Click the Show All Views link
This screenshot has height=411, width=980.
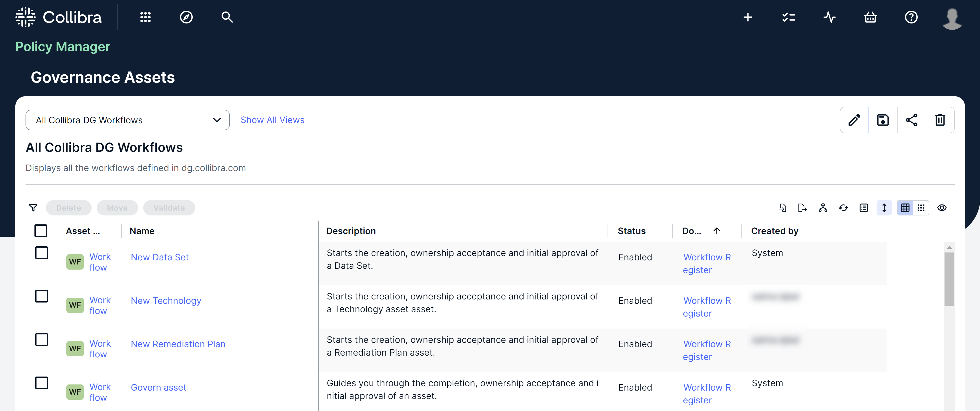(272, 120)
